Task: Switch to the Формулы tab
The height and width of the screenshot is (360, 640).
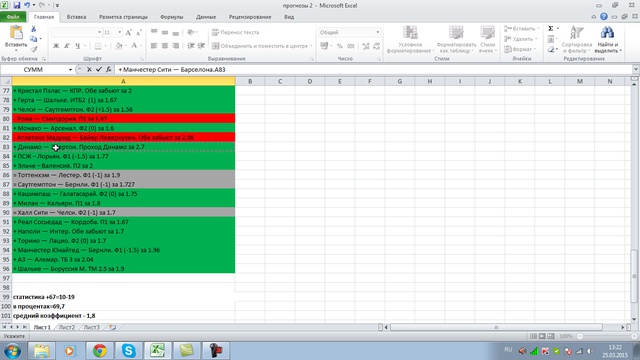Action: (x=171, y=17)
